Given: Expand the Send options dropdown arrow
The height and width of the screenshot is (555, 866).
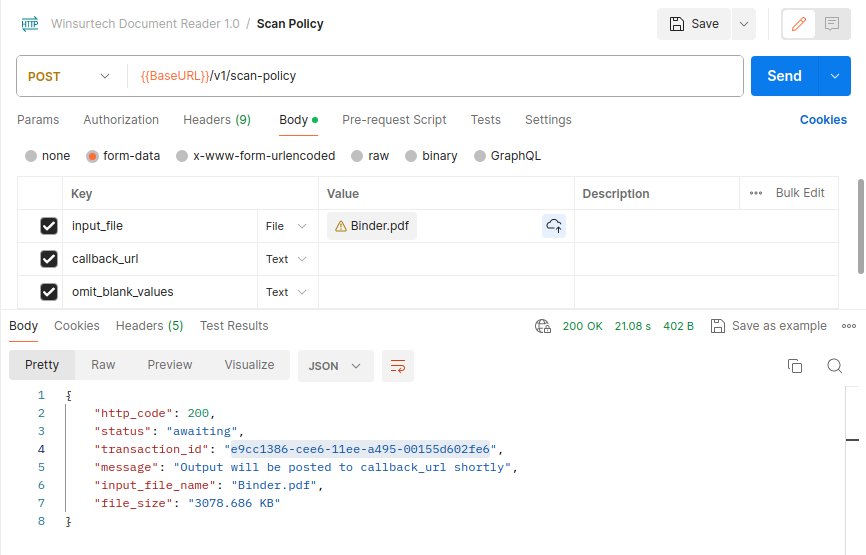Looking at the screenshot, I should coord(835,76).
